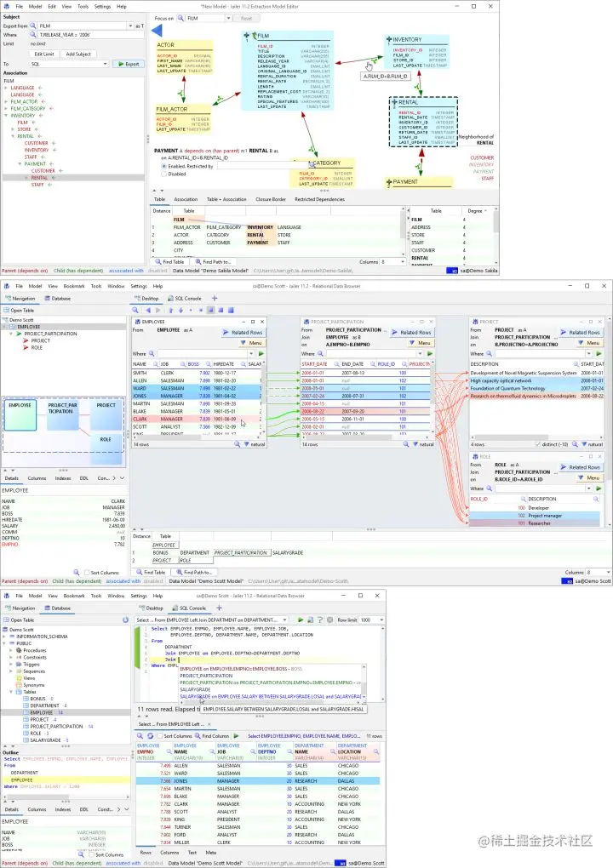Expand FILM_ACTOR node in Association tree

coord(7,102)
